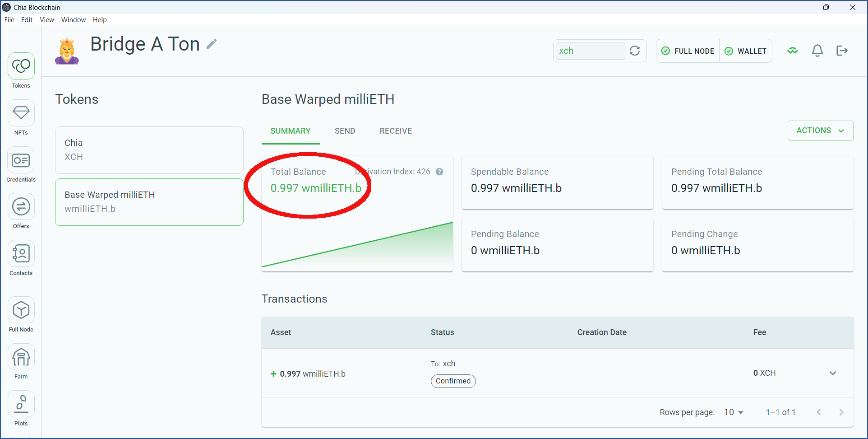
Task: Go to NFTs in the sidebar
Action: point(21,113)
